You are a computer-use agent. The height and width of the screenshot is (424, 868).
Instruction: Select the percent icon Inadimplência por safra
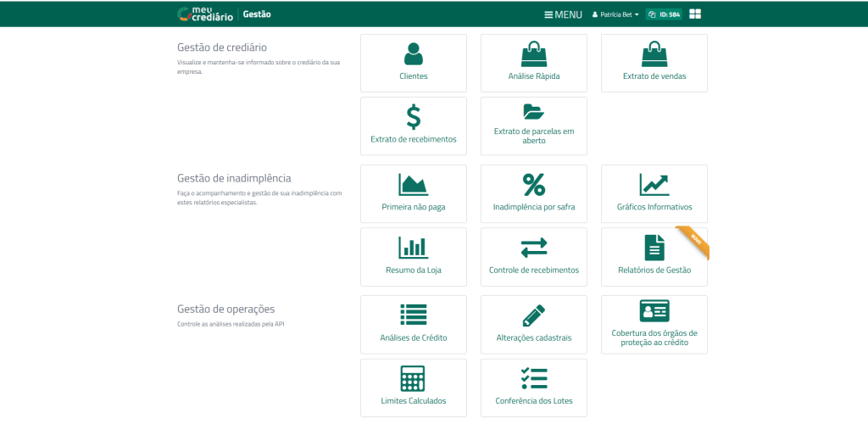point(533,184)
